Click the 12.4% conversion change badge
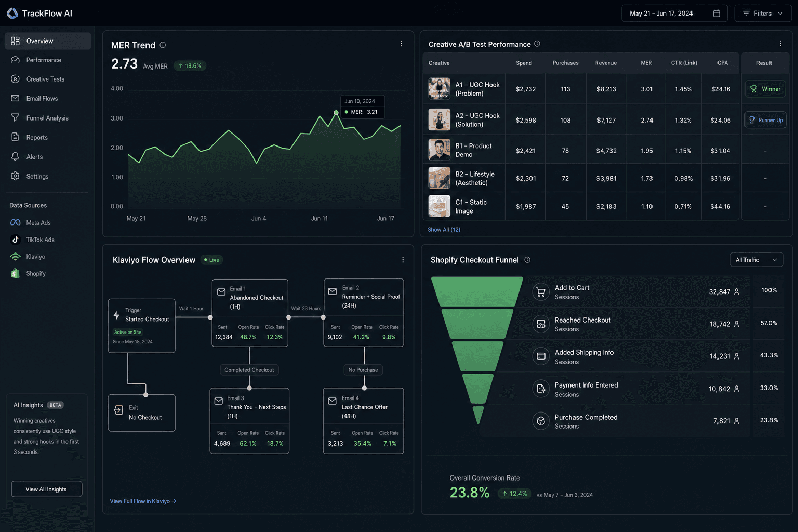 point(515,494)
